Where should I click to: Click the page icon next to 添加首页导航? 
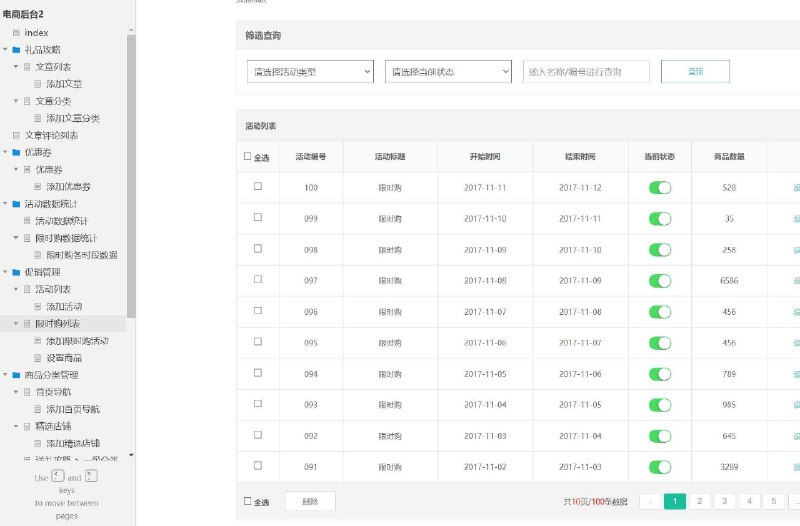[38, 409]
